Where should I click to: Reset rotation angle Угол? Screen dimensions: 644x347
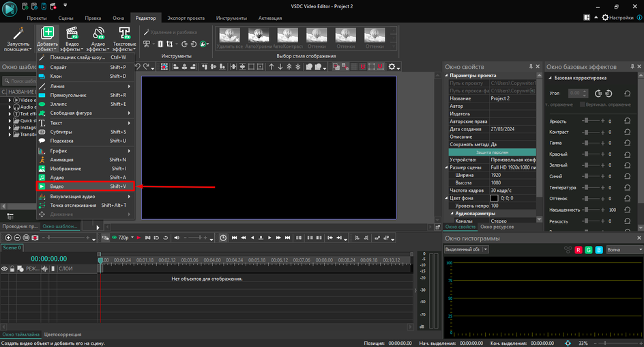pos(627,94)
